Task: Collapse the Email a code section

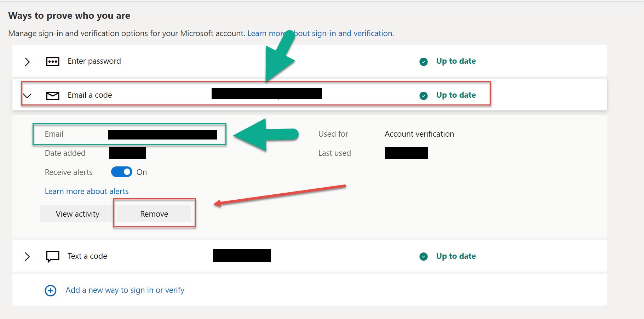Action: coord(27,96)
